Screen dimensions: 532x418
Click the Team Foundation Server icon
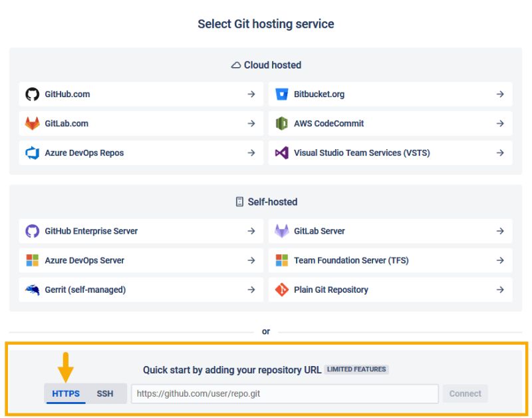coord(281,260)
